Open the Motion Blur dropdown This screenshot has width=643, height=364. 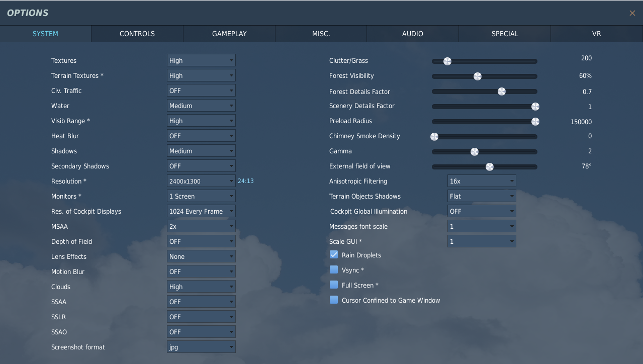tap(201, 271)
